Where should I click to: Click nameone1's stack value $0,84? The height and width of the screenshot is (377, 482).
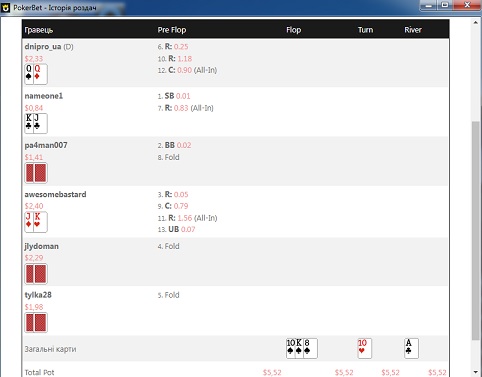click(x=34, y=108)
